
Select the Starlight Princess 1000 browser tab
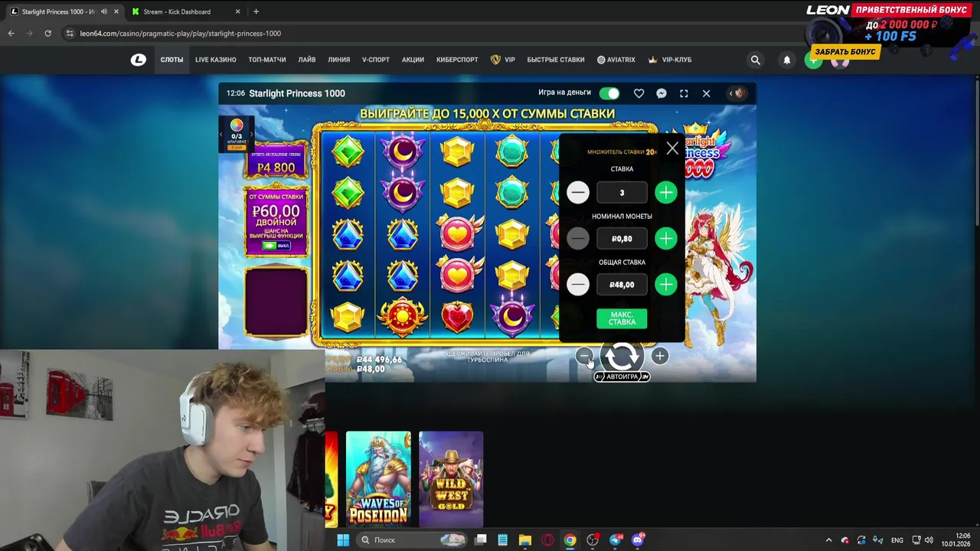[64, 11]
